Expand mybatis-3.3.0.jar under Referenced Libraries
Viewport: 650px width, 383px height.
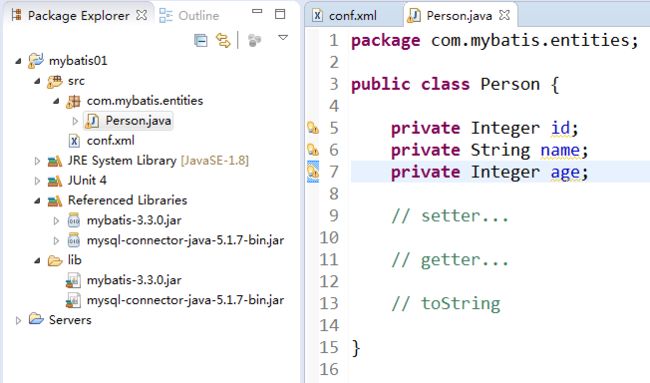(x=56, y=221)
